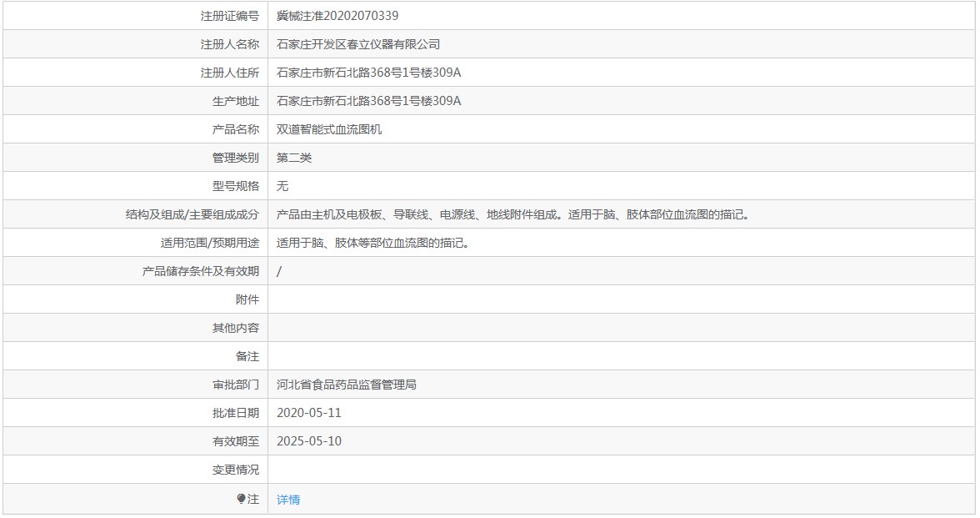The width and height of the screenshot is (980, 518).
Task: Select the registration number 冀械注准20202070339
Action: point(337,16)
